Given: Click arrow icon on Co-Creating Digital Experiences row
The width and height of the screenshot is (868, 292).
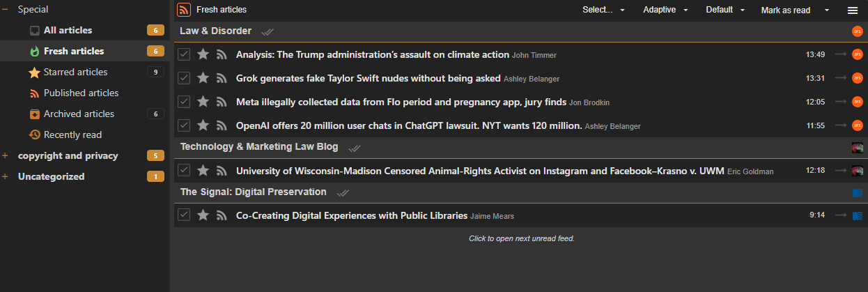Looking at the screenshot, I should tap(840, 215).
